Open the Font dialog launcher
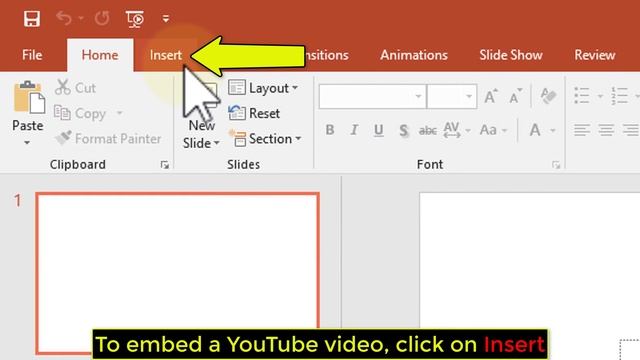Screen dimensions: 640x360 pyautogui.click(x=556, y=164)
